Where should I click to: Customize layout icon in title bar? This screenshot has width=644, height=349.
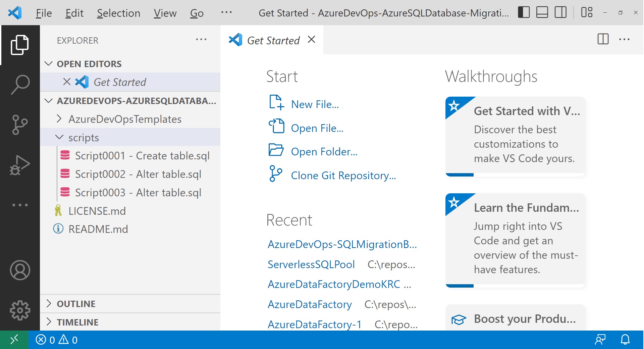(587, 12)
